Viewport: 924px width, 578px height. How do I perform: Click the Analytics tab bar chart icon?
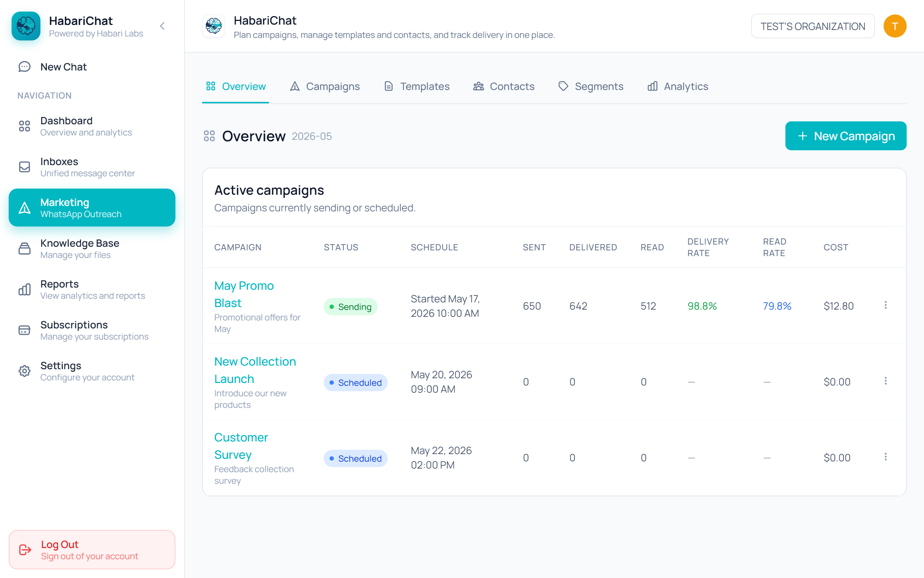point(653,86)
